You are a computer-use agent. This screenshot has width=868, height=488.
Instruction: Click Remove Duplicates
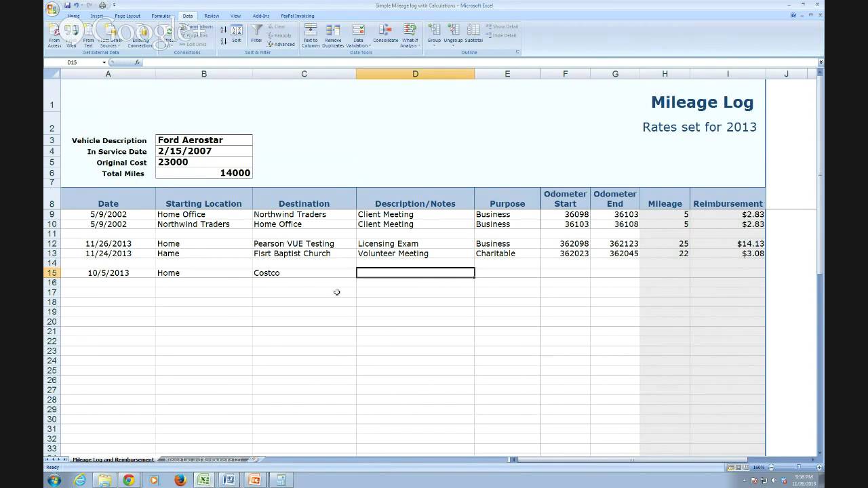(x=333, y=36)
